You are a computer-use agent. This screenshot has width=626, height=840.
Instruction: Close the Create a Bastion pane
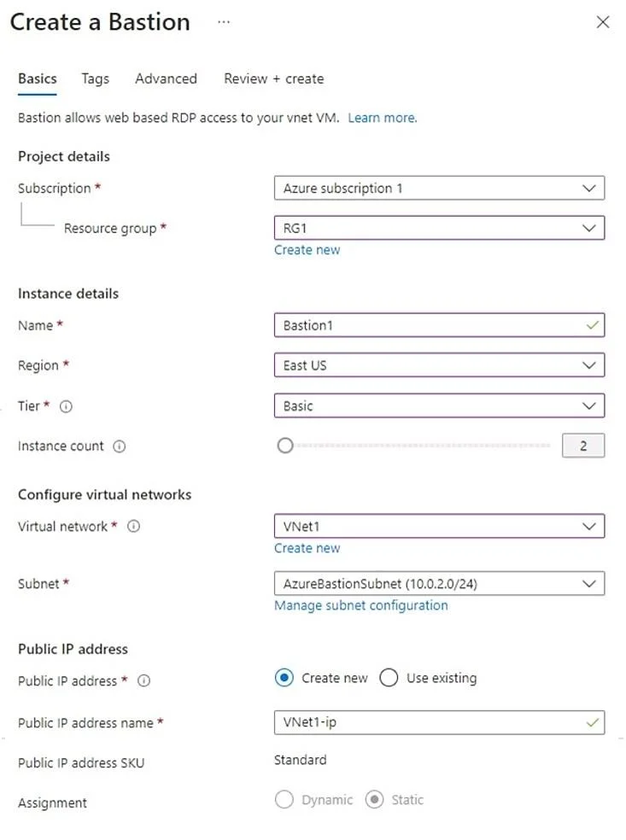tap(603, 22)
